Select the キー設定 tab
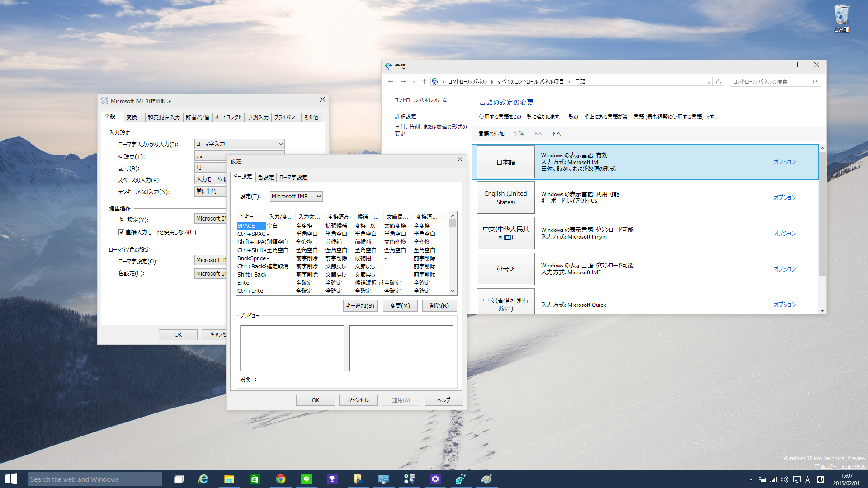Viewport: 868px width, 488px height. pyautogui.click(x=243, y=177)
